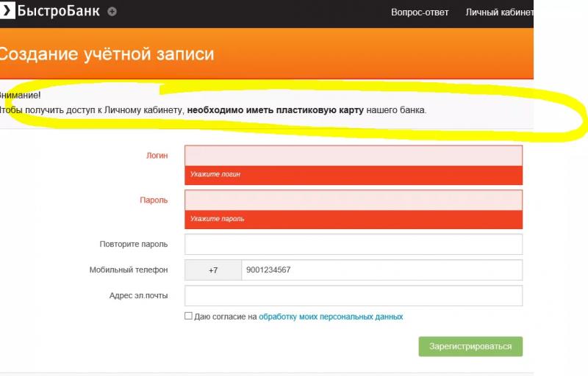The image size is (588, 376).
Task: Open the обработку моих персональных данных link
Action: click(331, 317)
